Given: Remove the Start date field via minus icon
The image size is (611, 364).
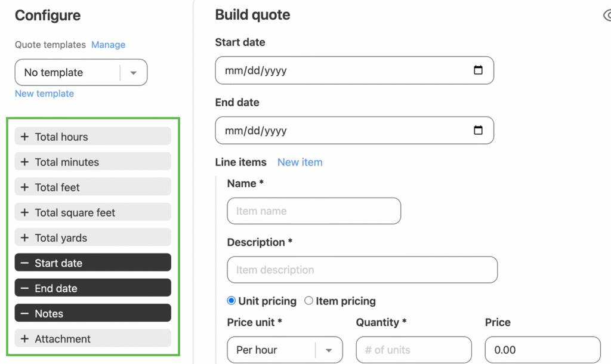Looking at the screenshot, I should coord(24,263).
